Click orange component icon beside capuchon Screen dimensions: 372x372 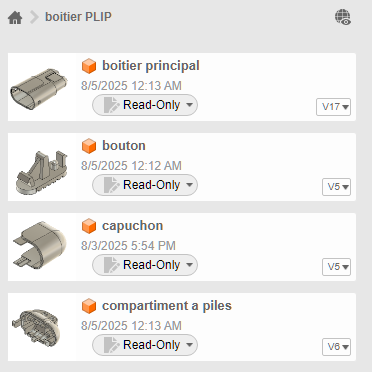coord(89,226)
